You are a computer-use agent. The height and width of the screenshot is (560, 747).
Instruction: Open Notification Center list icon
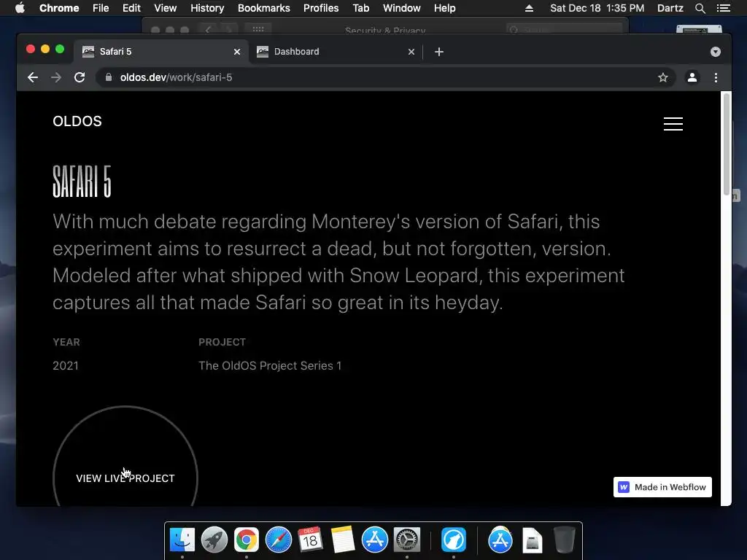723,8
